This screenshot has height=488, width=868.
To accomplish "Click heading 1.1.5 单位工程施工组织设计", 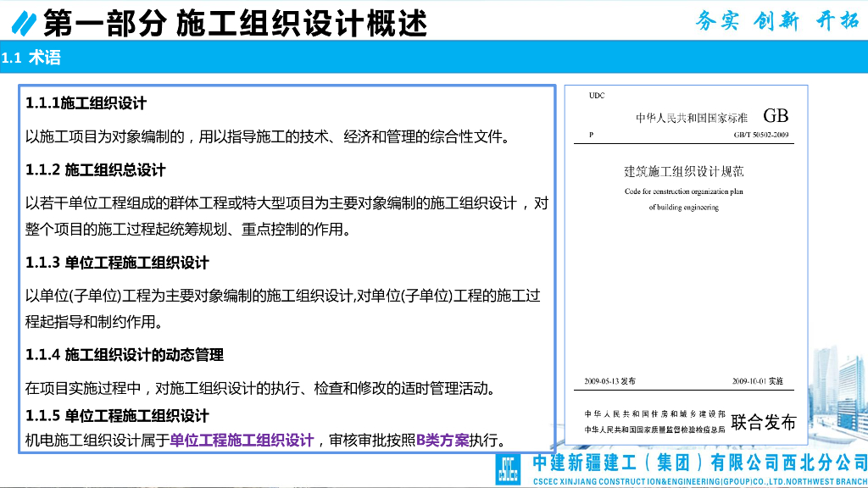I will point(117,416).
